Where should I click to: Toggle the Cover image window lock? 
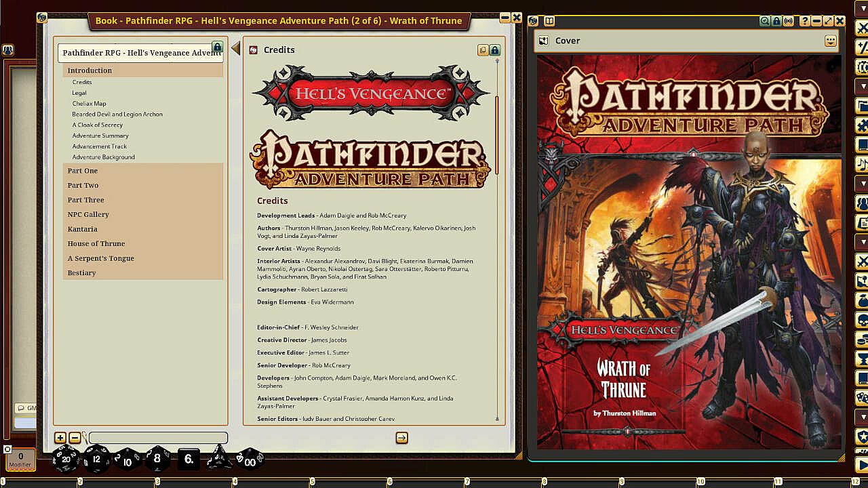[776, 21]
